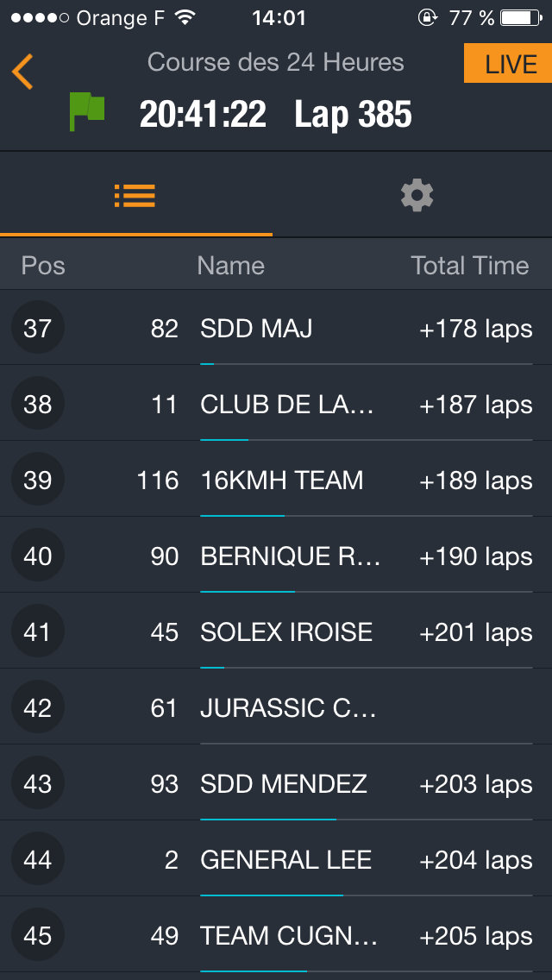Open the SOLEX IROISE entry
552x980 pixels.
point(286,632)
